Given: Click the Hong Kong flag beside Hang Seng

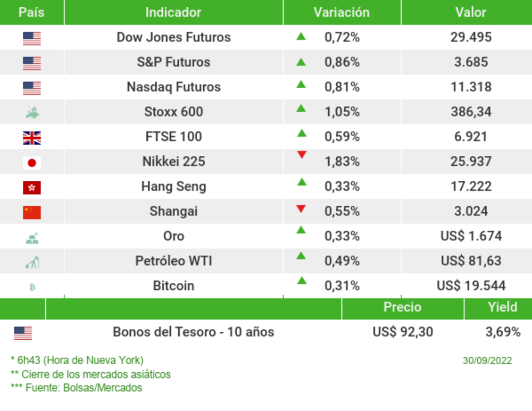Looking at the screenshot, I should (x=32, y=188).
